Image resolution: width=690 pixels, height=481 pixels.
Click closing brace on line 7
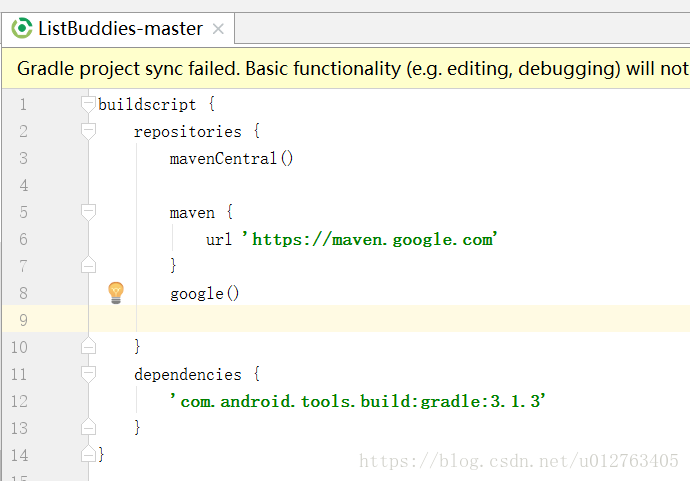pyautogui.click(x=173, y=265)
